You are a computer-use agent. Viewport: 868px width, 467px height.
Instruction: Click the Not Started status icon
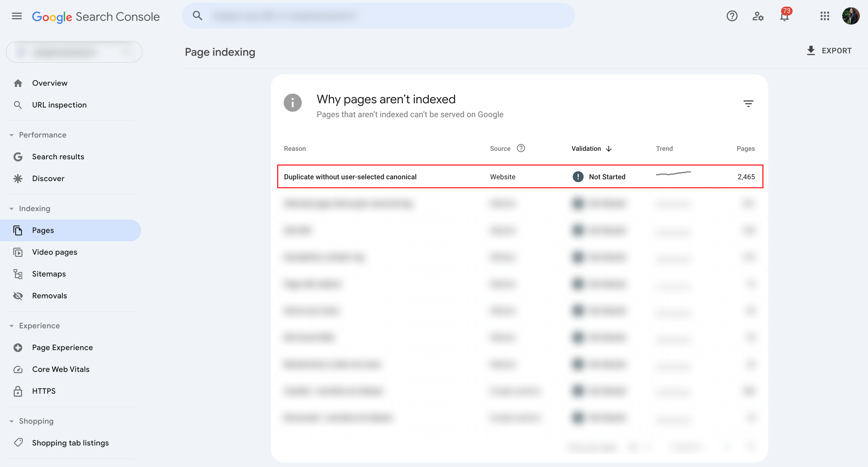578,177
